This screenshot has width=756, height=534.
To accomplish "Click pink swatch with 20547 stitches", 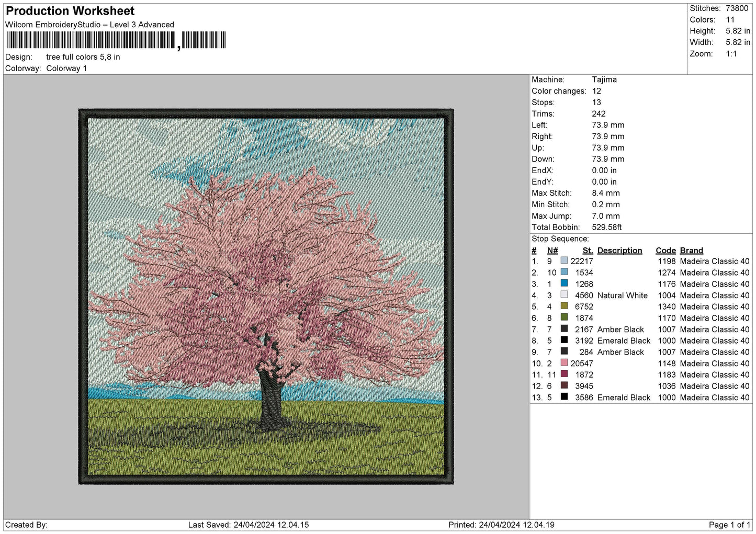I will coord(564,363).
